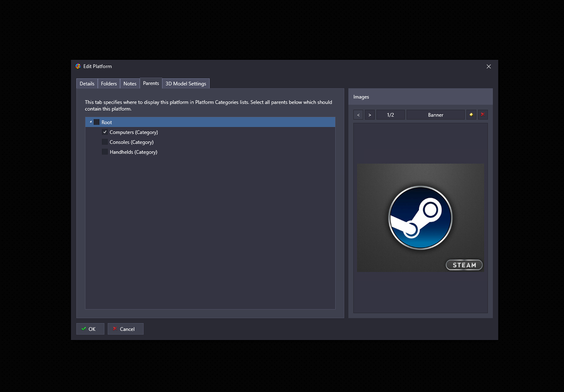This screenshot has width=564, height=392.
Task: Check the Consoles (Category) checkbox
Action: pyautogui.click(x=105, y=142)
